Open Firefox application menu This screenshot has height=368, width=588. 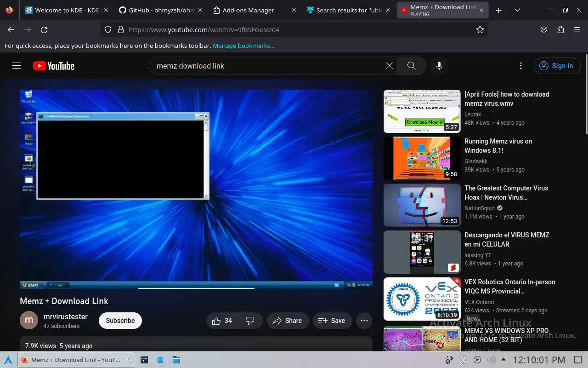click(x=577, y=29)
